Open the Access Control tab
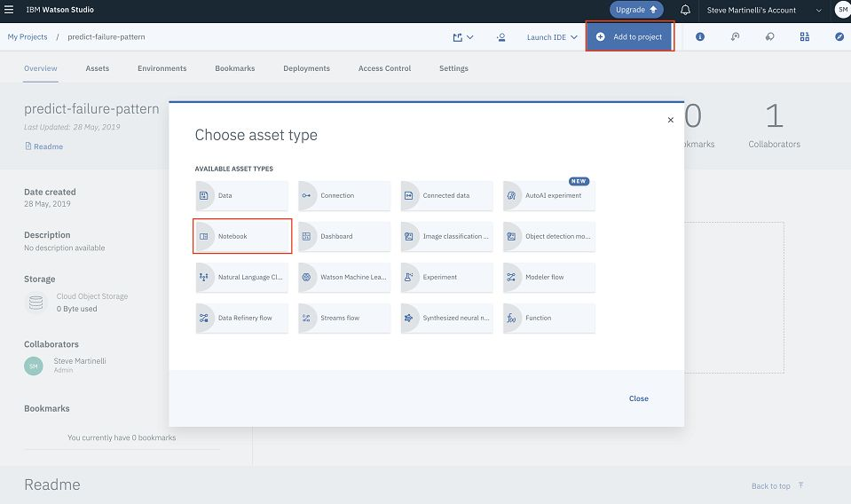The image size is (851, 504). click(384, 68)
